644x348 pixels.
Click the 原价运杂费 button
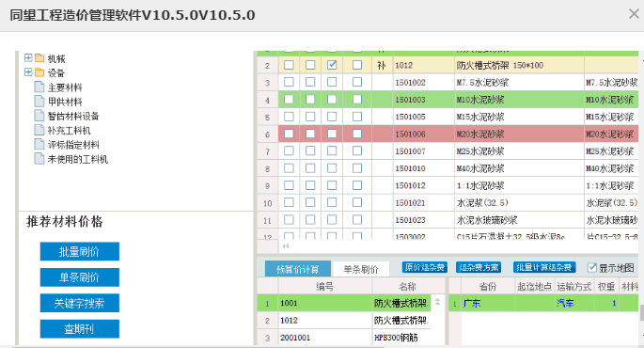pyautogui.click(x=425, y=267)
